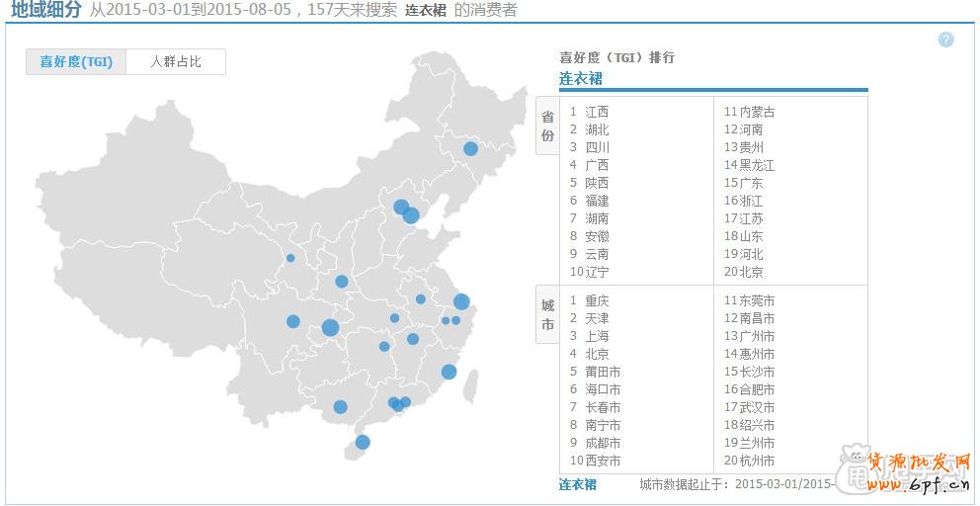Switch to the 人群占比 view
This screenshot has width=980, height=506.
click(176, 62)
